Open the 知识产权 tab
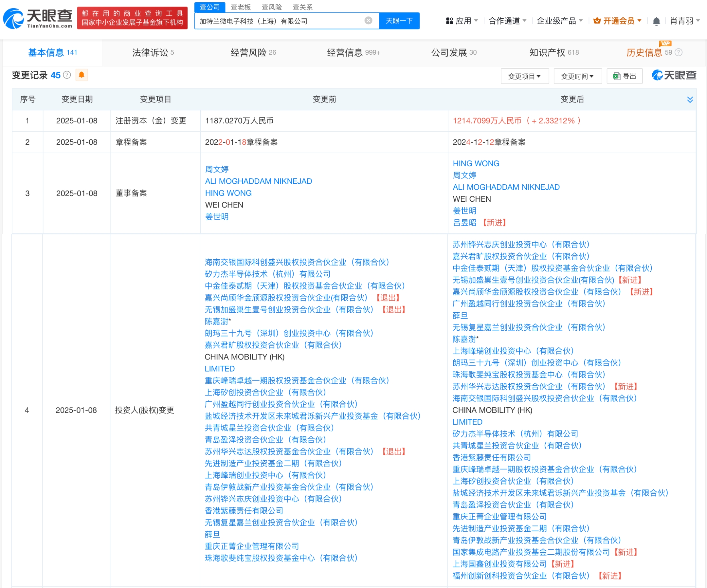Screen dimensions: 707x588 click(x=554, y=52)
